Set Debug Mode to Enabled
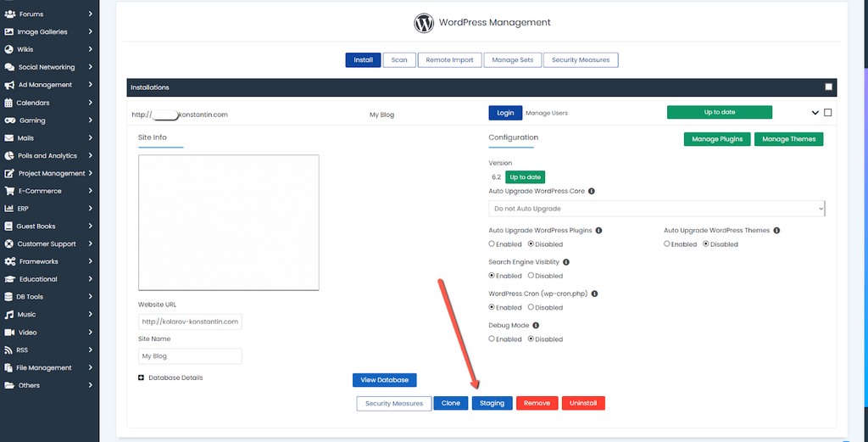 click(492, 339)
